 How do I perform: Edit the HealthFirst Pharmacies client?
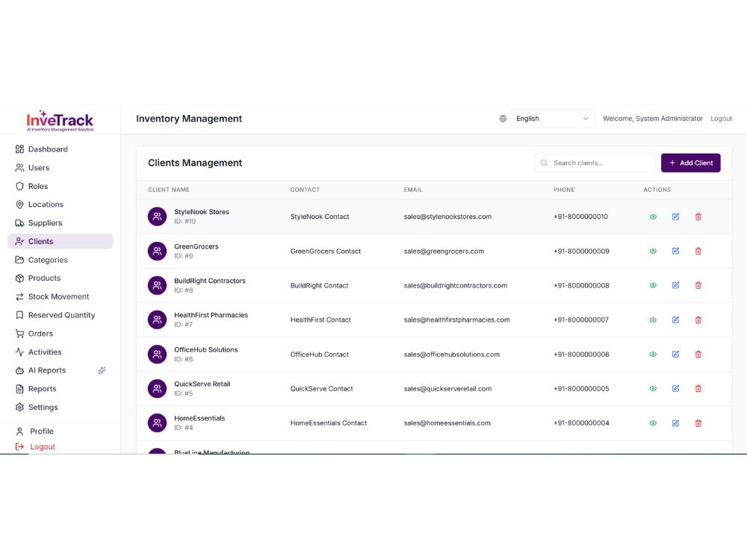click(x=675, y=320)
